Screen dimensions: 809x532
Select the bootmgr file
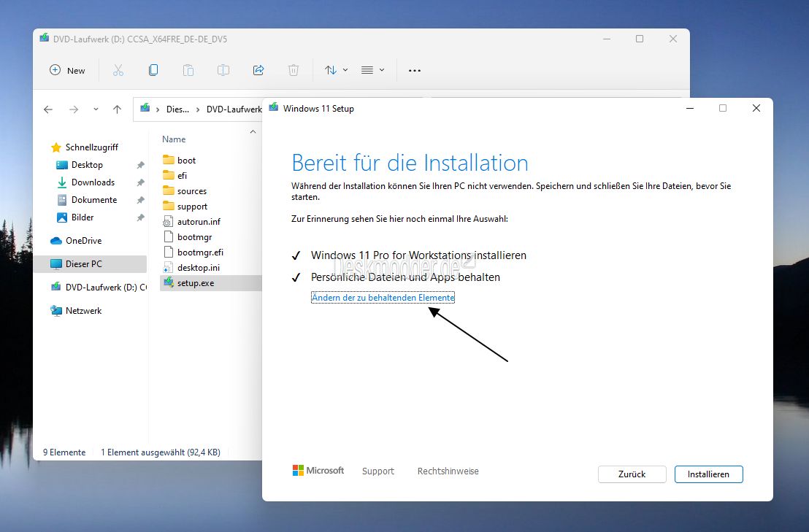coord(194,237)
